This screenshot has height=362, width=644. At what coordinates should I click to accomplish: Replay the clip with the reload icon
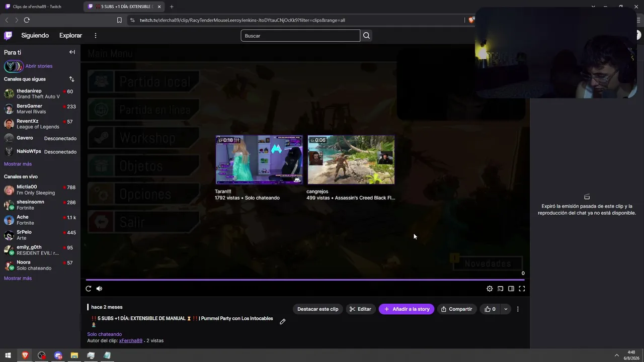click(x=89, y=289)
